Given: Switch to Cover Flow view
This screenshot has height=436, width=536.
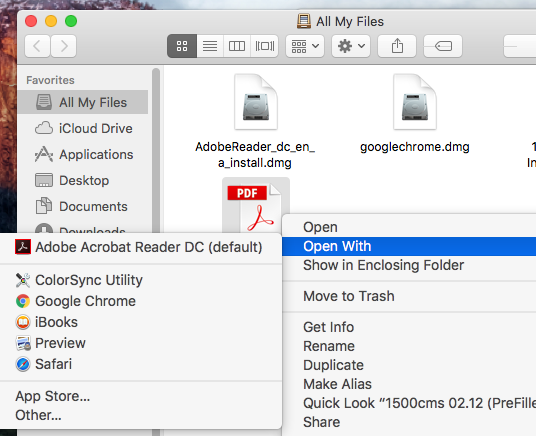Looking at the screenshot, I should pyautogui.click(x=265, y=46).
